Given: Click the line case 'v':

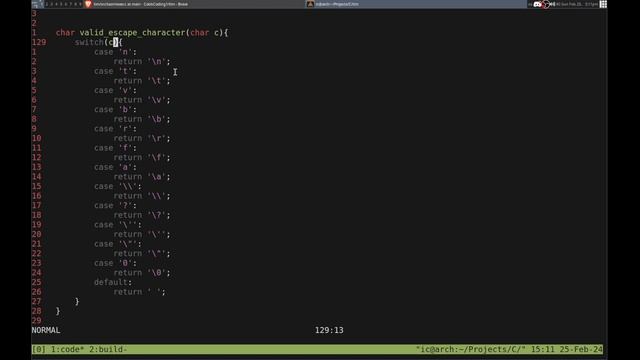Looking at the screenshot, I should pyautogui.click(x=116, y=90).
